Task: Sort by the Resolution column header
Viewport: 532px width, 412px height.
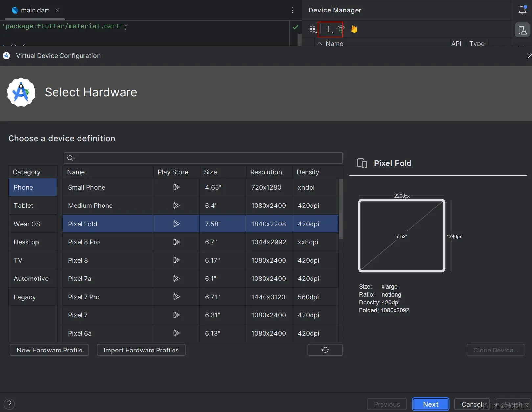Action: 269,172
